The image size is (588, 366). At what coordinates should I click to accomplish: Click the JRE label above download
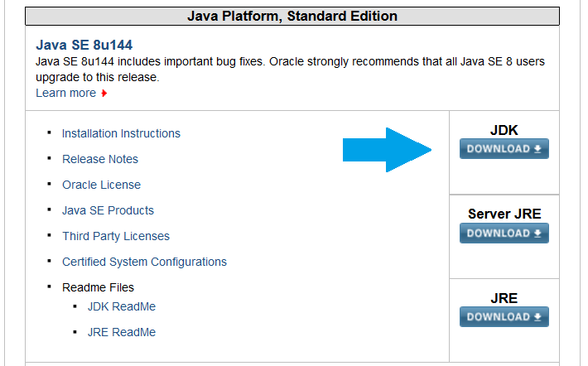(504, 298)
